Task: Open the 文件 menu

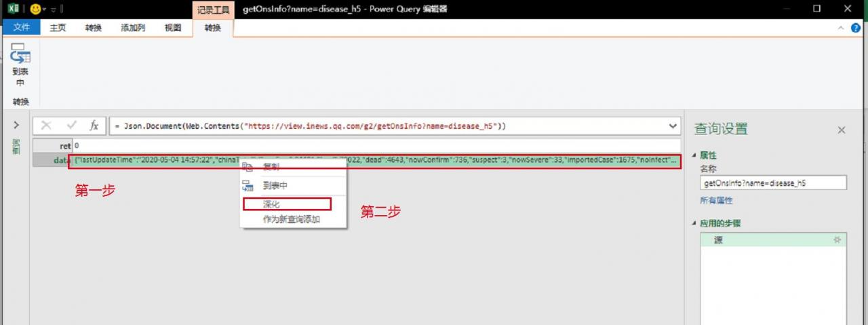Action: (22, 28)
